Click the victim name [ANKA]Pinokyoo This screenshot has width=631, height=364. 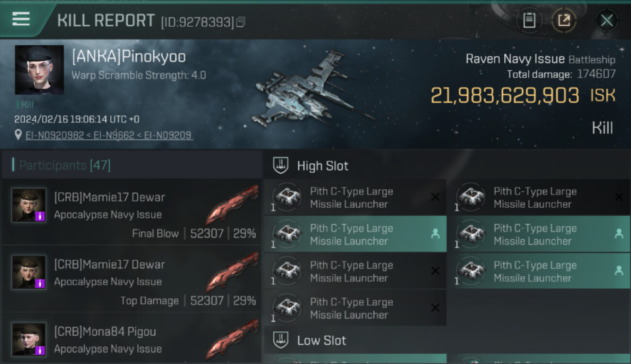coord(129,56)
